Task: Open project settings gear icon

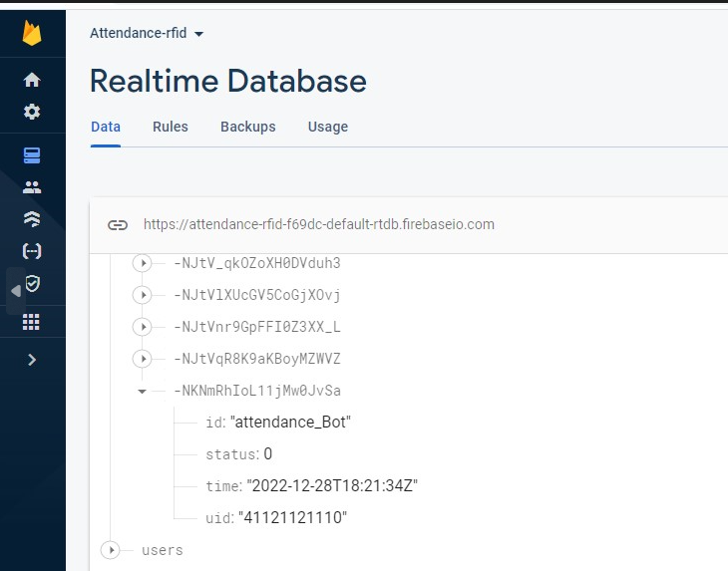Action: coord(32,112)
